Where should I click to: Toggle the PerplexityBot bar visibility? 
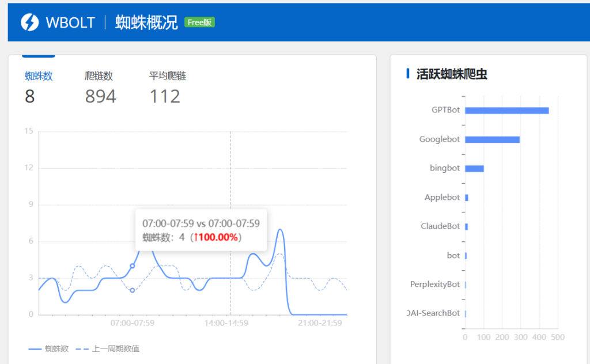(x=466, y=284)
